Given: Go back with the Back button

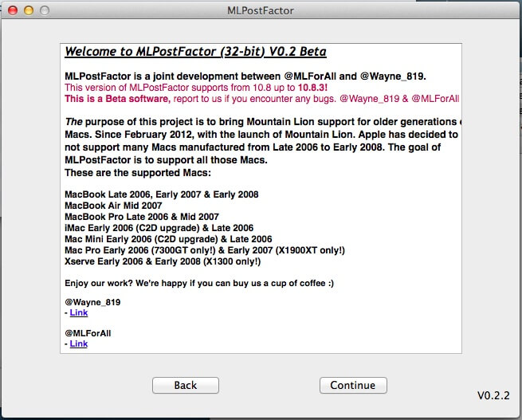Looking at the screenshot, I should [x=186, y=385].
